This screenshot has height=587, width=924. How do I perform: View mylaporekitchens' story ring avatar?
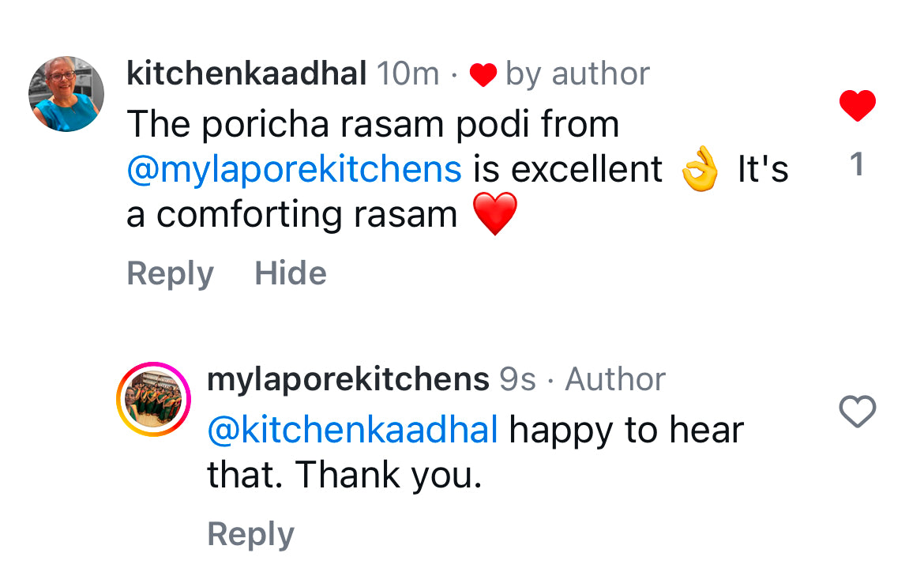[155, 398]
